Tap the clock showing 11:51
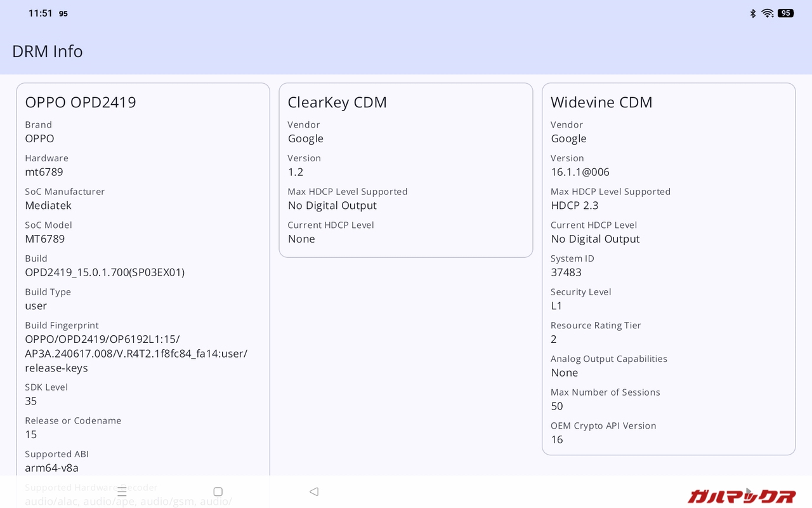 click(40, 13)
